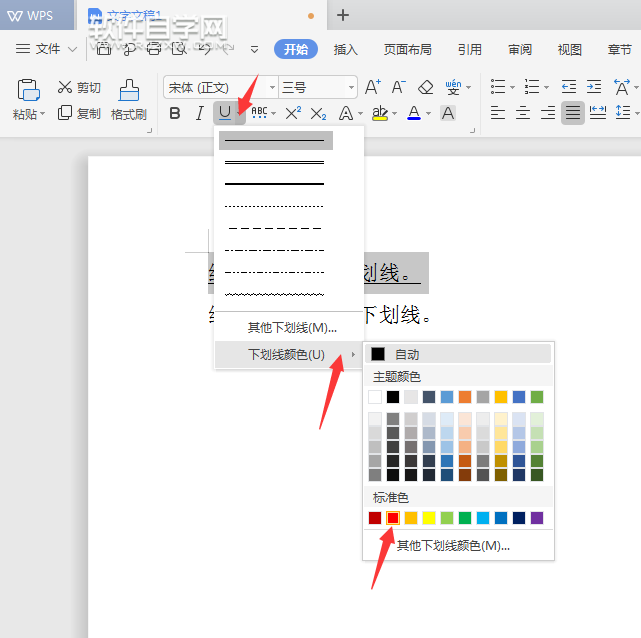641x638 pixels.
Task: Pick the red standard color swatch
Action: [x=393, y=518]
